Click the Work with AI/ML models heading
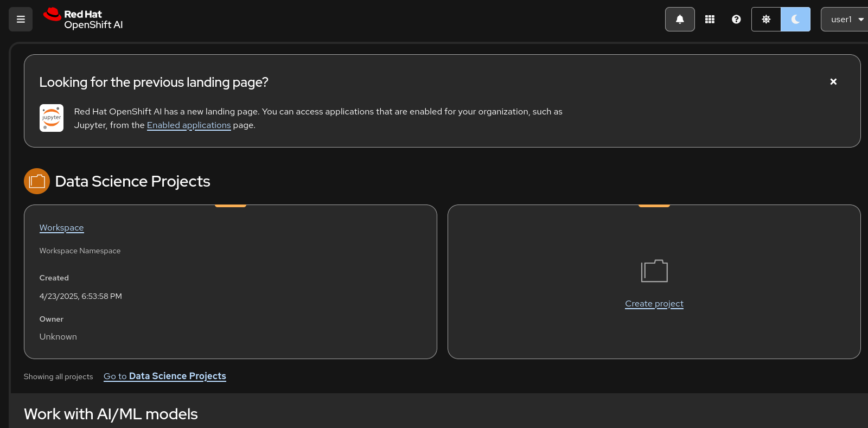Viewport: 868px width, 428px height. click(111, 414)
